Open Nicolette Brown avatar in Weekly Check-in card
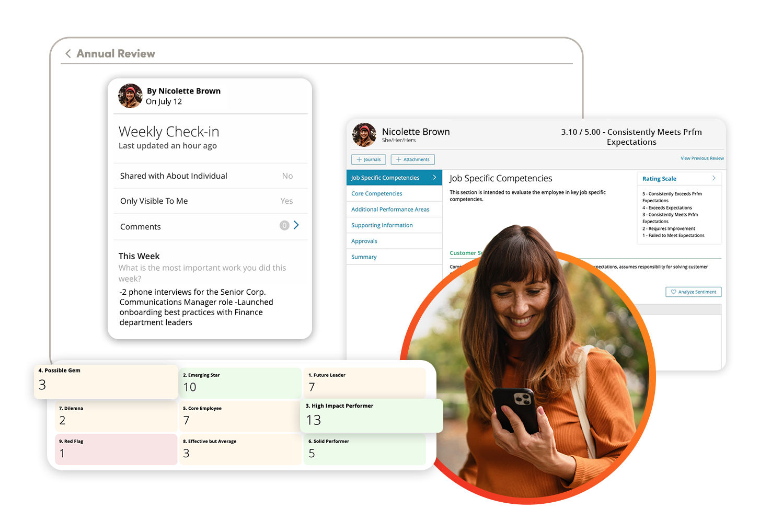 pyautogui.click(x=130, y=96)
